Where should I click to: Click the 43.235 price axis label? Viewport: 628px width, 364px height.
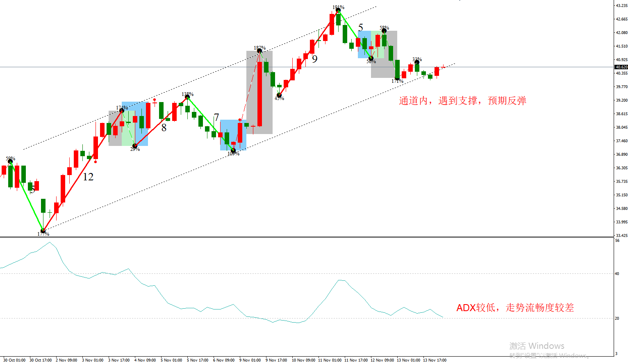coord(621,6)
